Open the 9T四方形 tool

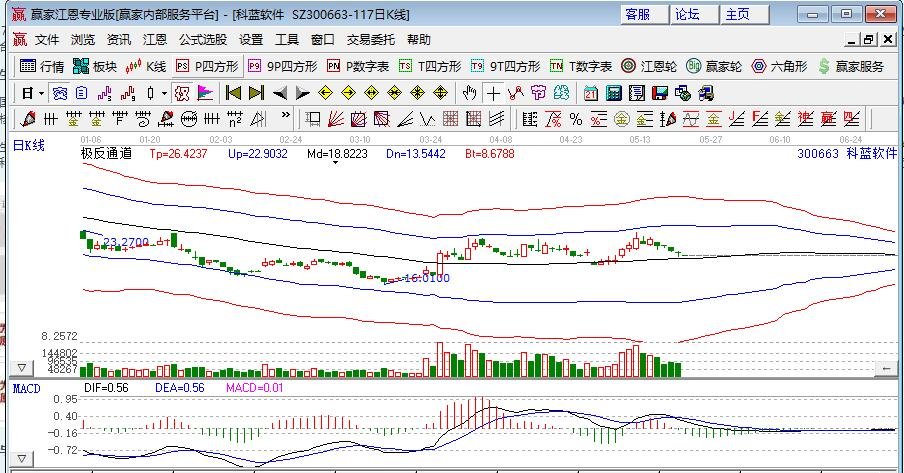point(505,66)
